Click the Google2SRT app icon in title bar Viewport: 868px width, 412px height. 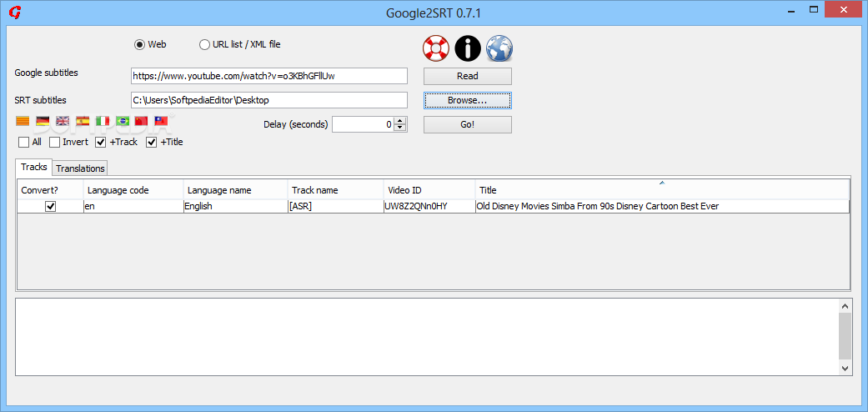point(16,11)
